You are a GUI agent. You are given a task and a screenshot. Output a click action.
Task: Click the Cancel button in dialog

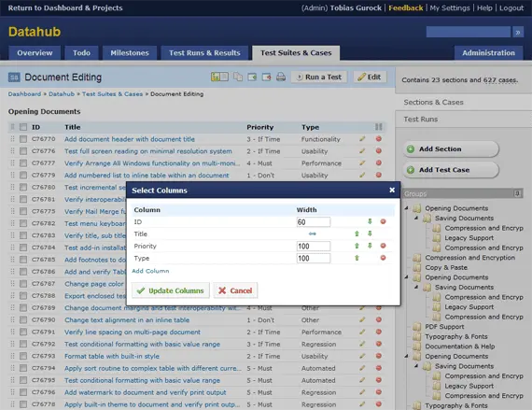(235, 290)
